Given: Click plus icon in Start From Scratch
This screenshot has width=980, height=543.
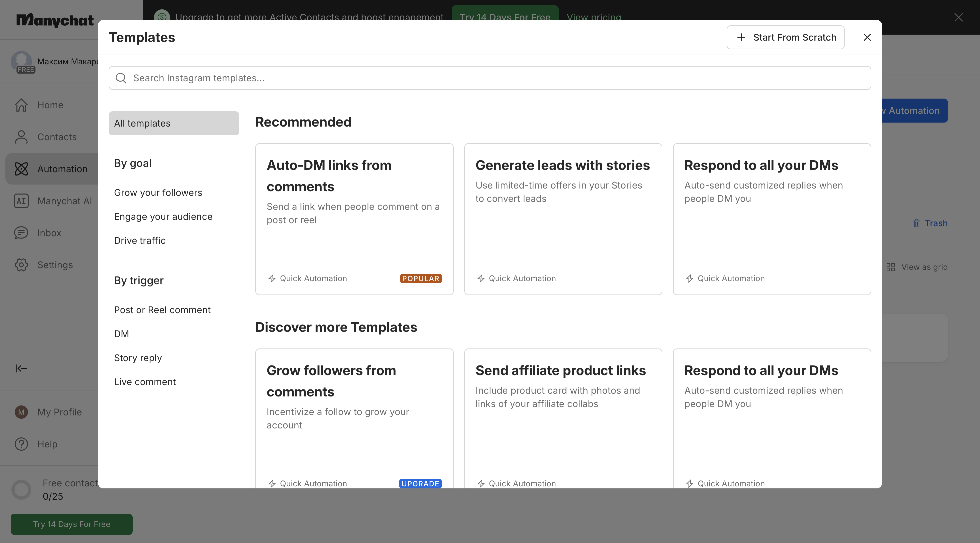Looking at the screenshot, I should click(741, 37).
